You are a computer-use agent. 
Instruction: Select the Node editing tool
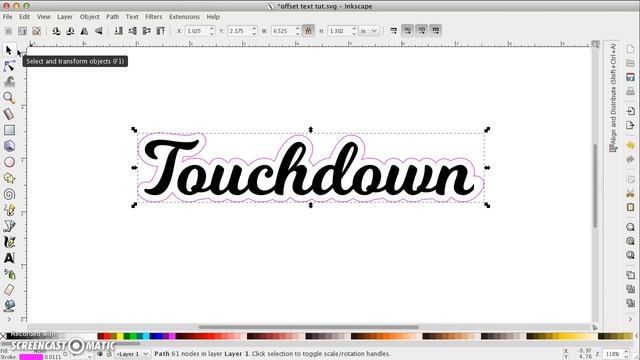click(9, 66)
